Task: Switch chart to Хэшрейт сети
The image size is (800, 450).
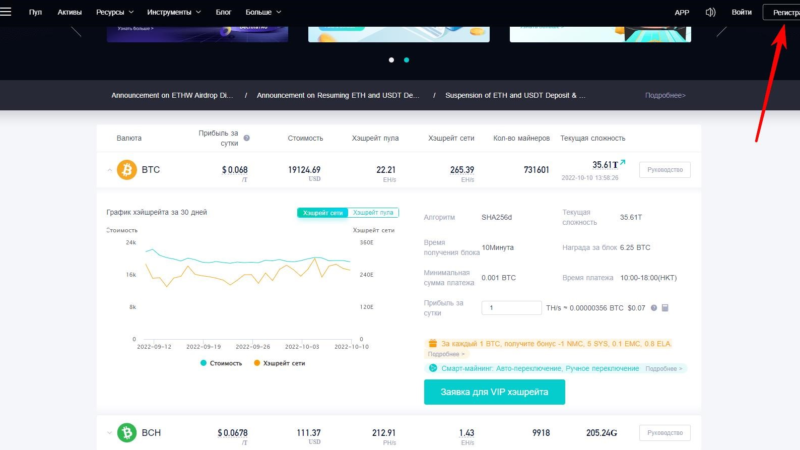Action: coord(322,212)
